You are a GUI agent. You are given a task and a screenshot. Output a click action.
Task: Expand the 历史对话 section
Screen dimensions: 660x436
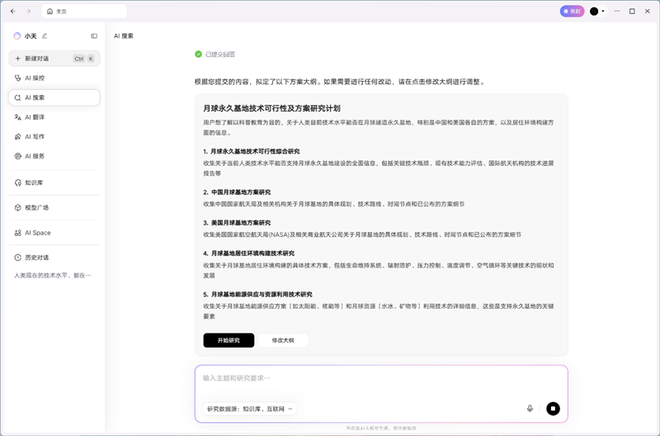[x=37, y=257]
